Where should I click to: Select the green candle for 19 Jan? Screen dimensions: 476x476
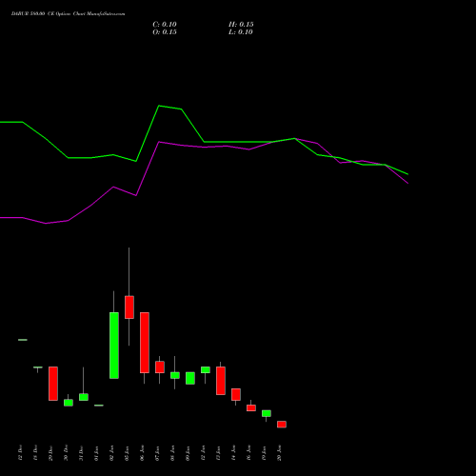pyautogui.click(x=267, y=413)
